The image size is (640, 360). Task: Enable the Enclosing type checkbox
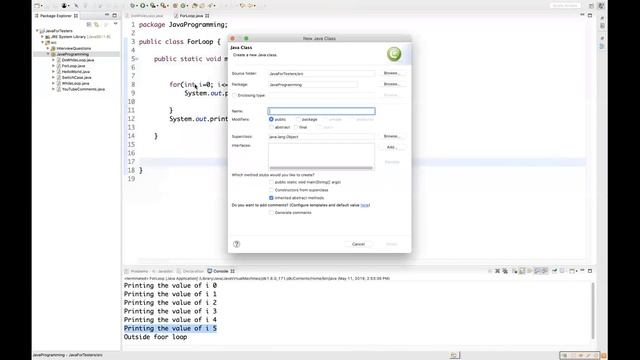coord(235,95)
